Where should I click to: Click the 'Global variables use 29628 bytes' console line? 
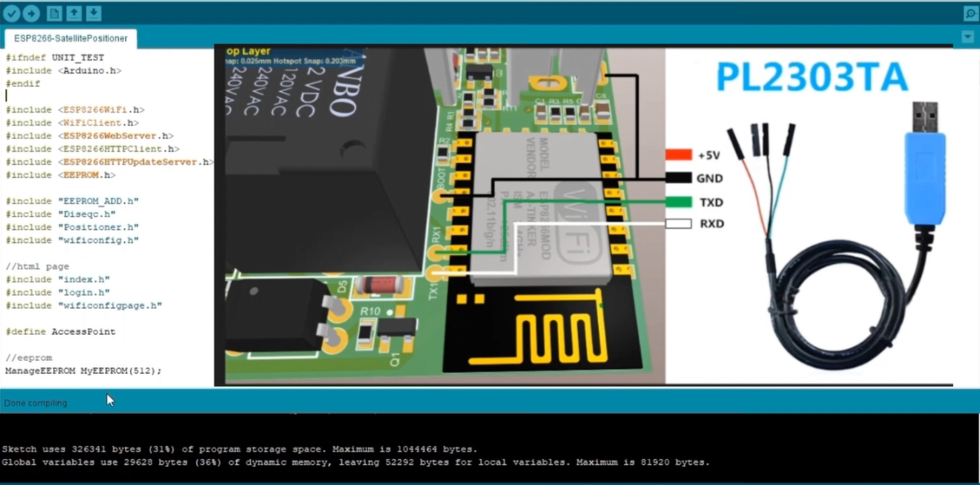pyautogui.click(x=356, y=462)
